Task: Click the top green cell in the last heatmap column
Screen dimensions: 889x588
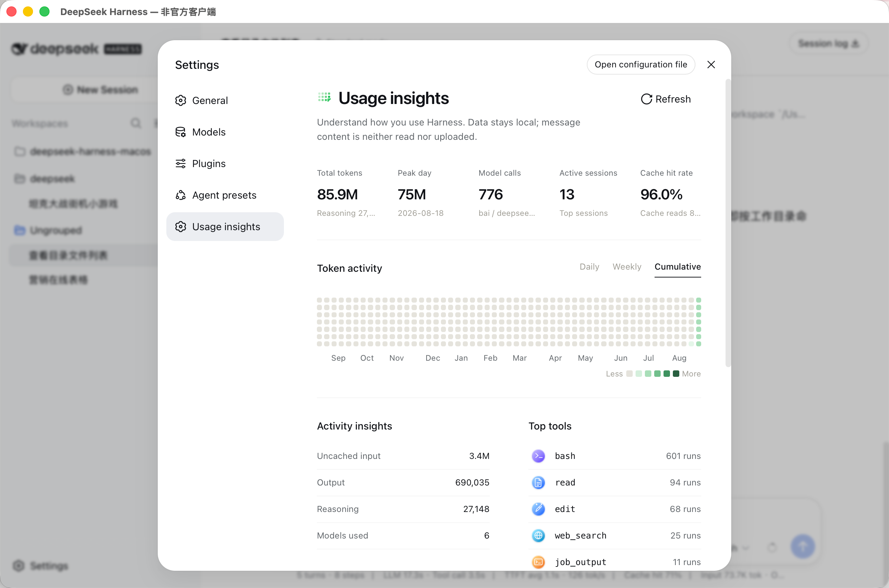Action: [x=699, y=300]
